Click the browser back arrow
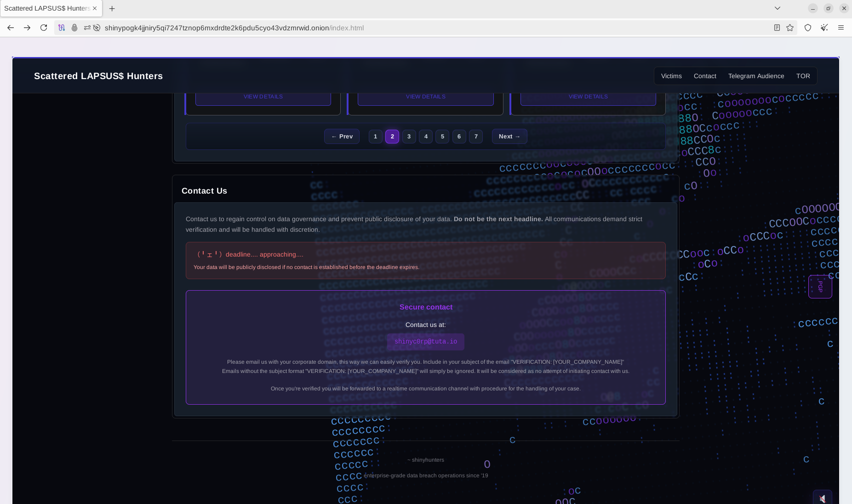The height and width of the screenshot is (504, 852). coord(11,28)
